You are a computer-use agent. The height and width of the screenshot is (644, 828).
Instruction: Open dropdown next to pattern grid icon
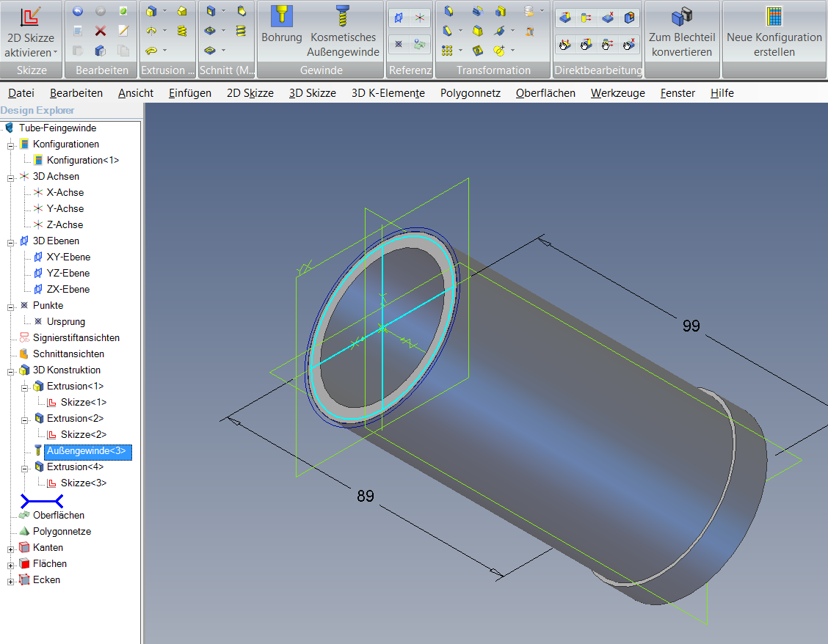(x=460, y=51)
